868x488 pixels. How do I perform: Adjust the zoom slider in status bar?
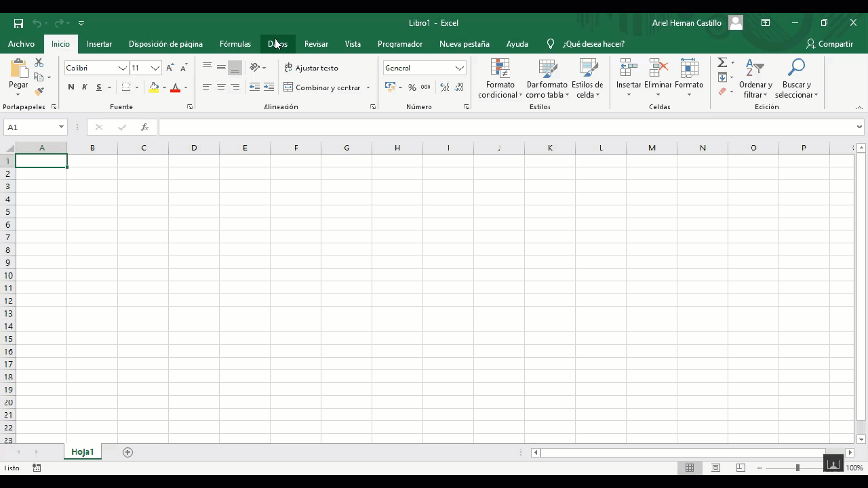[x=797, y=468]
